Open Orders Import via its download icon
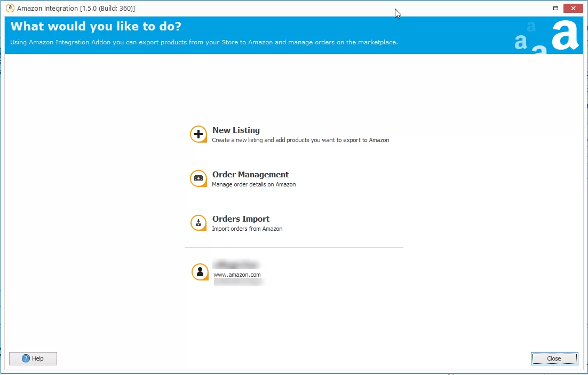This screenshot has width=588, height=375. tap(198, 223)
